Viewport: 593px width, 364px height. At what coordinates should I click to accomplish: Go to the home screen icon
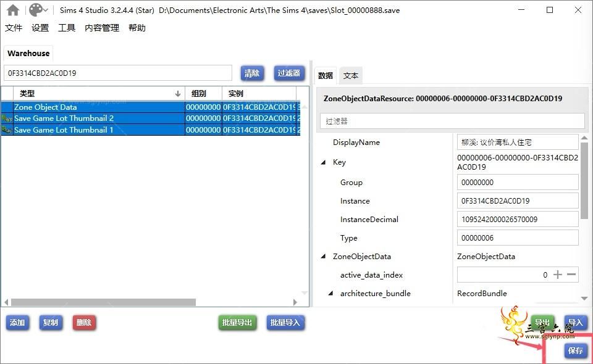pyautogui.click(x=13, y=10)
